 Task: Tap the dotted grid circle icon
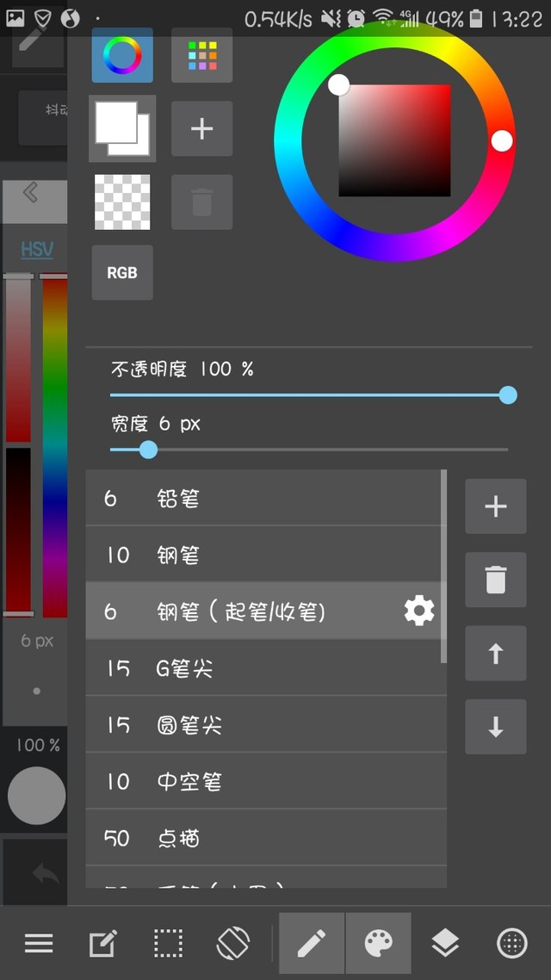[x=512, y=944]
